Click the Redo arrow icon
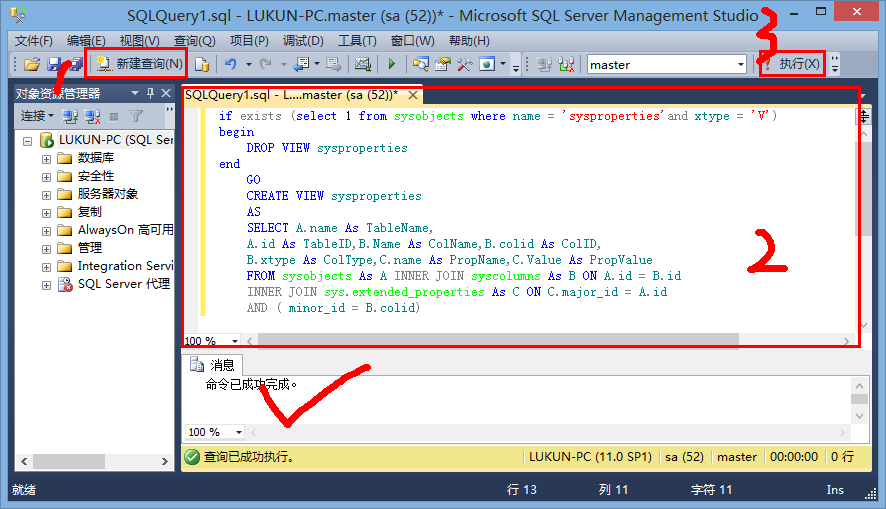This screenshot has width=886, height=509. [266, 64]
